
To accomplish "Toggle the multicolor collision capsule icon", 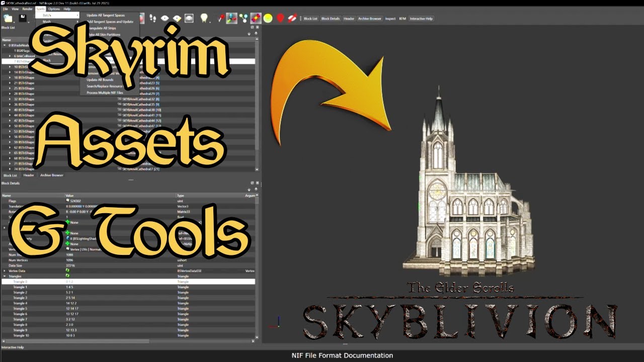I will pyautogui.click(x=256, y=18).
